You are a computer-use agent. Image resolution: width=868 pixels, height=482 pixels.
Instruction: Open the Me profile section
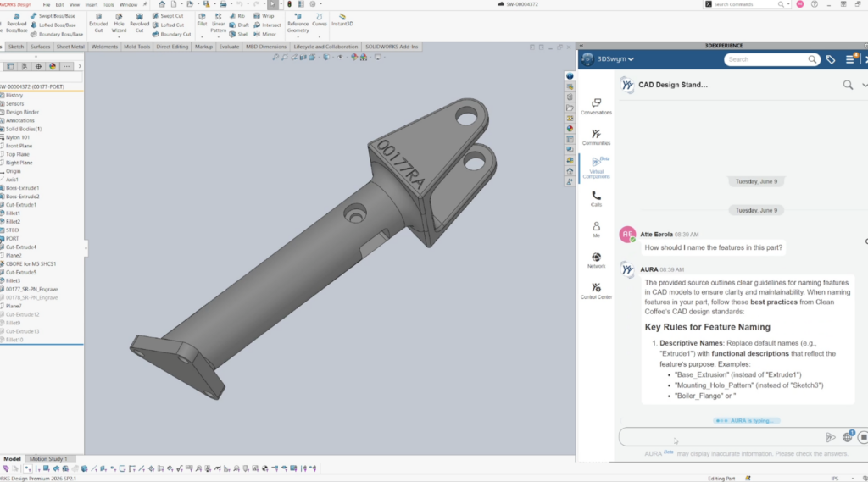tap(596, 229)
